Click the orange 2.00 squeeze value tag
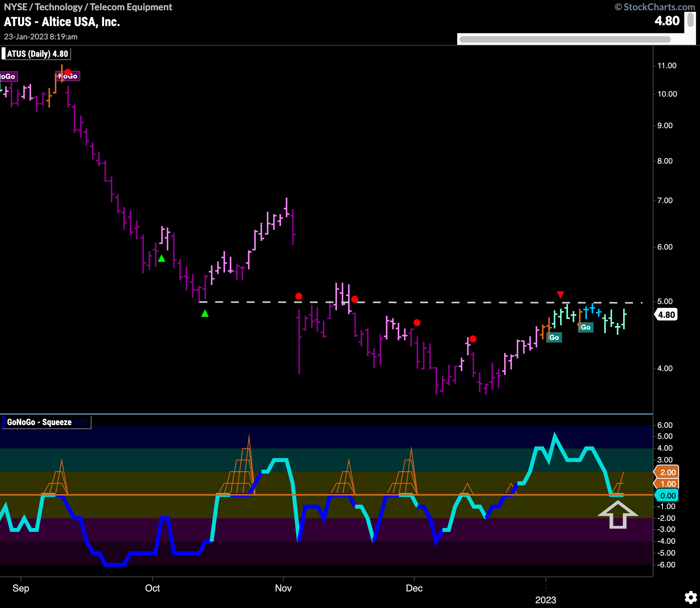 (667, 472)
